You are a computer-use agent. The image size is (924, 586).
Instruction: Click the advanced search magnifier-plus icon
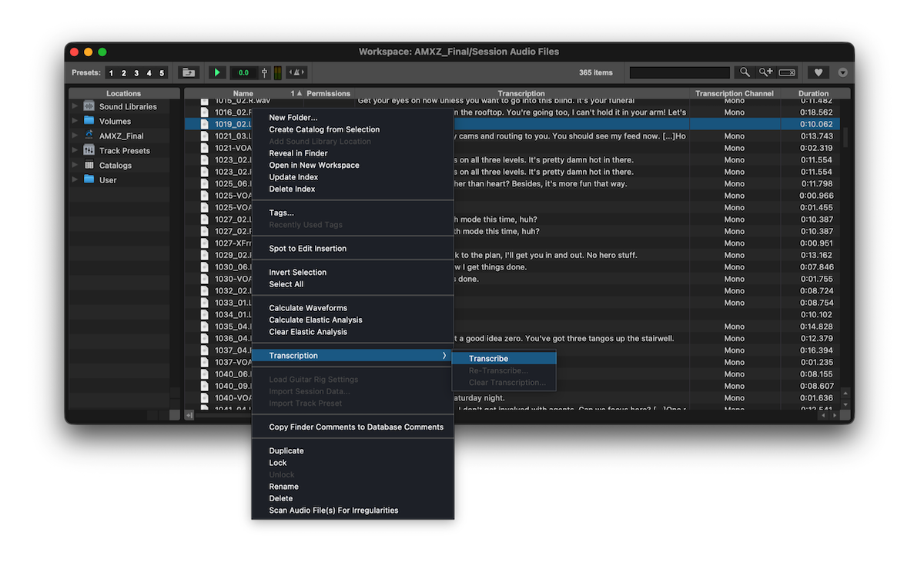click(x=765, y=72)
